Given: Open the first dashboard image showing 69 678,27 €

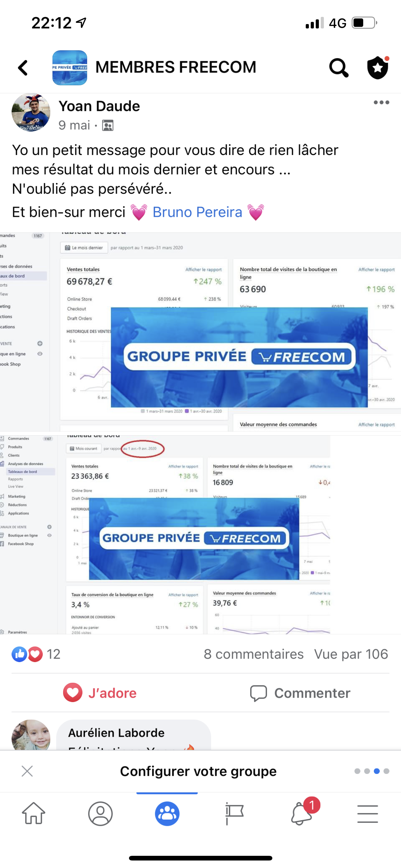Looking at the screenshot, I should tap(200, 332).
